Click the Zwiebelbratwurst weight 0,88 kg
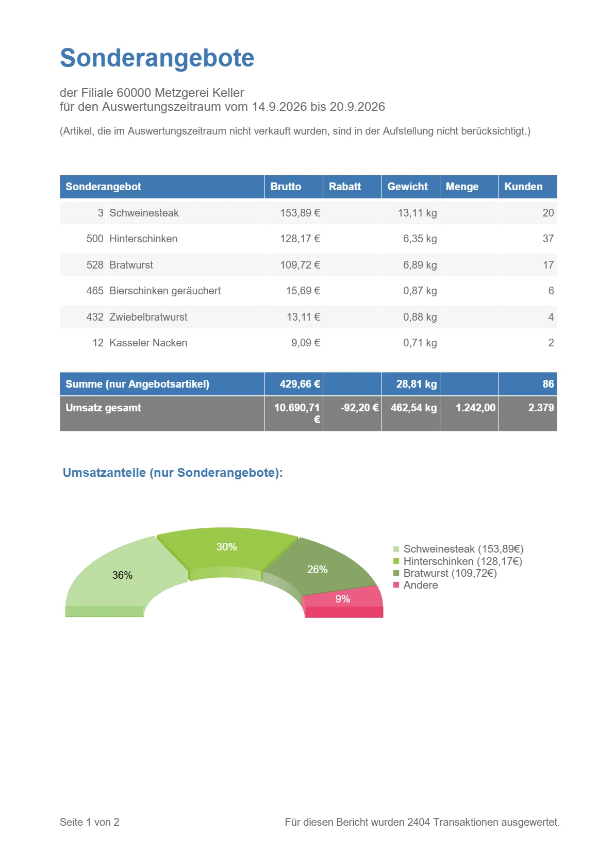The width and height of the screenshot is (614, 868). 420,317
